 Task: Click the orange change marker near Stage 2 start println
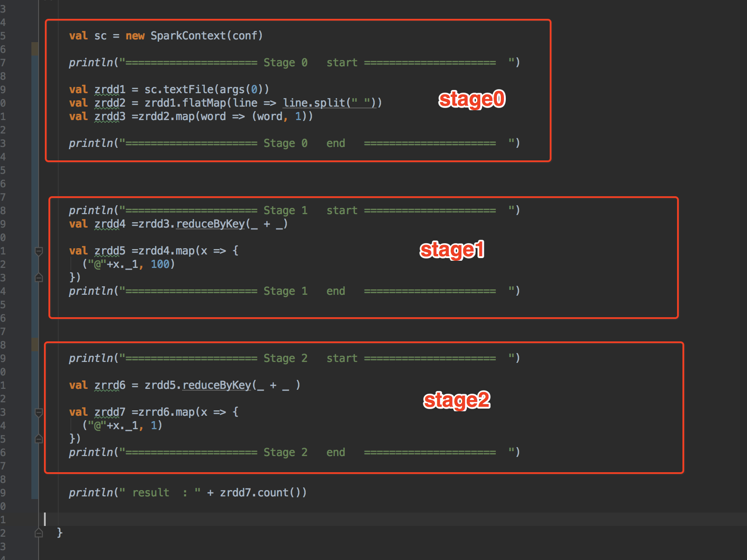[x=35, y=345]
